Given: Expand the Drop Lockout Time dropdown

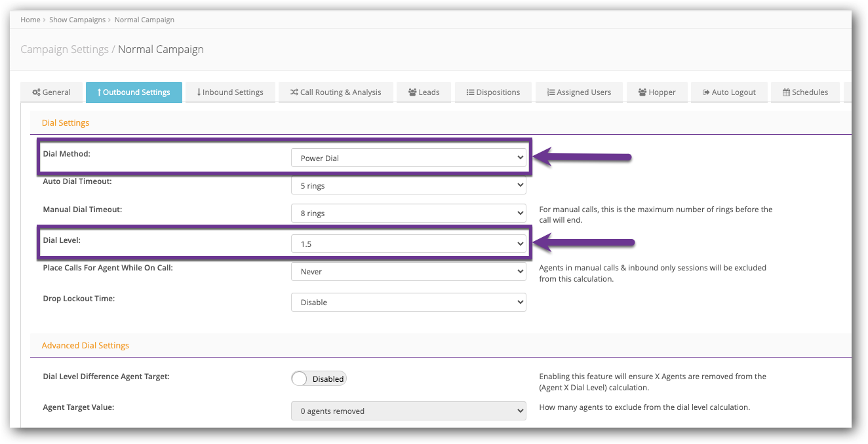Looking at the screenshot, I should click(x=408, y=302).
